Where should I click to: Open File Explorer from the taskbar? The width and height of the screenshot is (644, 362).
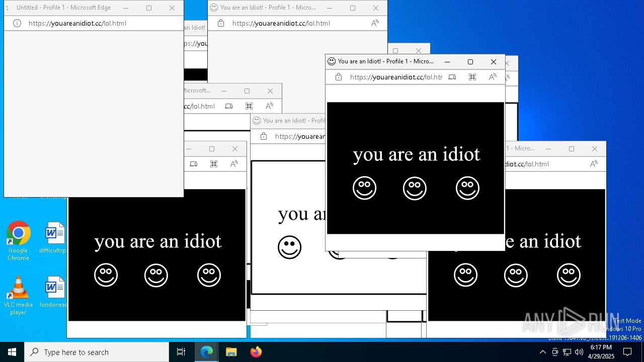click(x=231, y=352)
